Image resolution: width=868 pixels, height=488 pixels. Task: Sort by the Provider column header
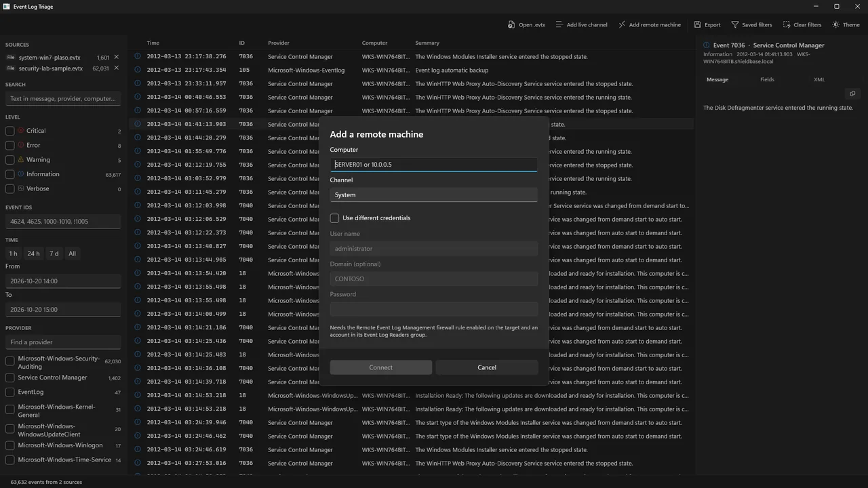(279, 43)
